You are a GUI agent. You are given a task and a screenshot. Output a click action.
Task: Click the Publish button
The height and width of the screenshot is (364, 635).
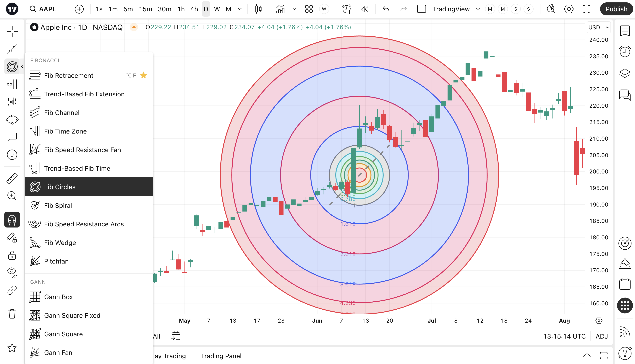pyautogui.click(x=616, y=9)
